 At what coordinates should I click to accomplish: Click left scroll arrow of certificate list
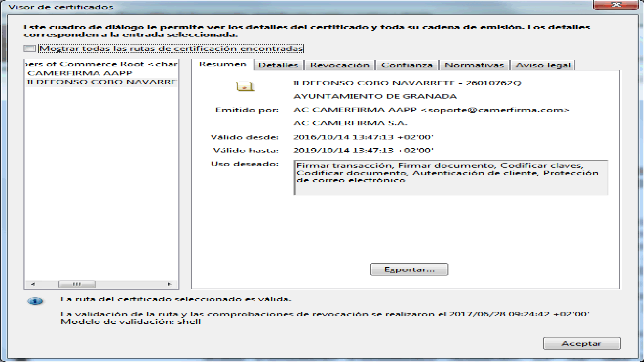coord(33,284)
